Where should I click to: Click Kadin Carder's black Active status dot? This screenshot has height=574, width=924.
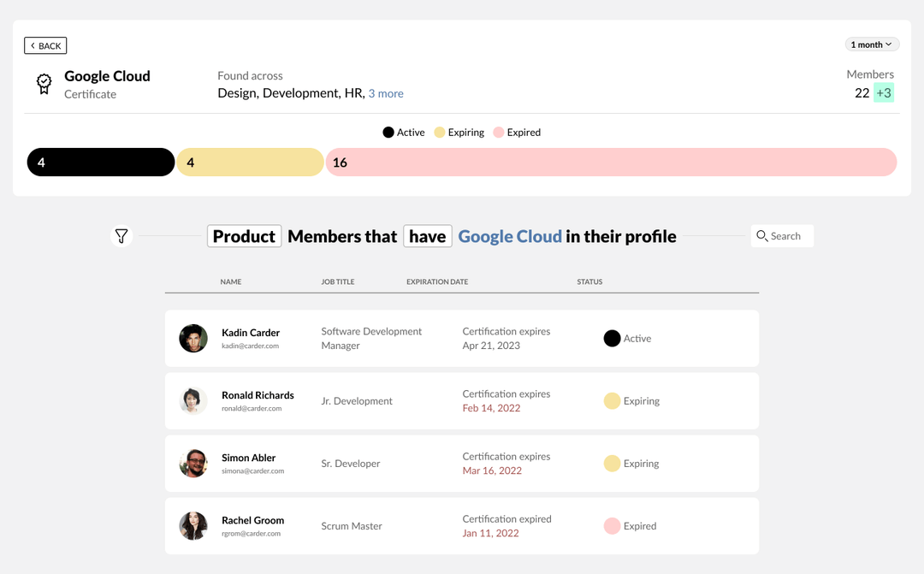[x=612, y=338]
